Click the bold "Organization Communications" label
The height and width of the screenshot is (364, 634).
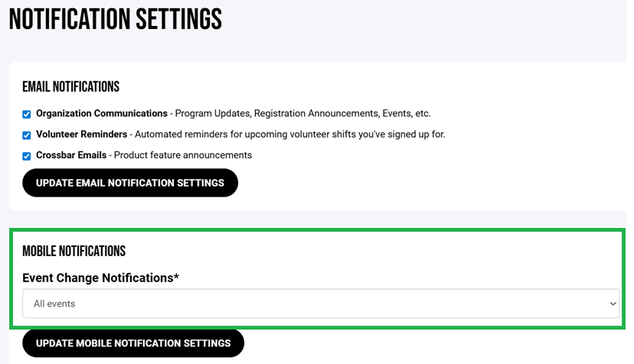pyautogui.click(x=102, y=113)
